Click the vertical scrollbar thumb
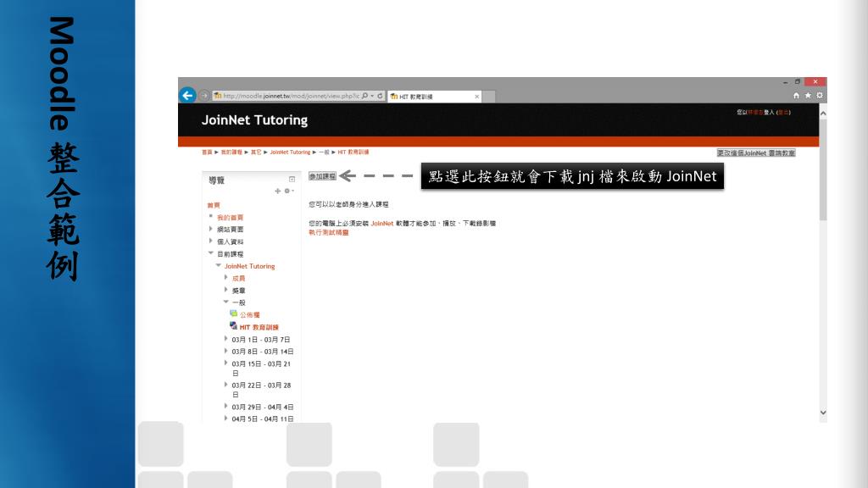The image size is (868, 488). (823, 169)
